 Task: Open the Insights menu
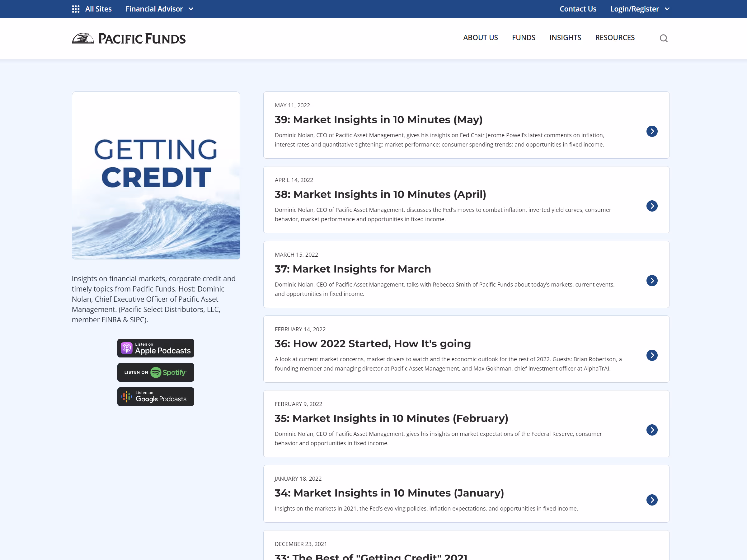tap(565, 38)
